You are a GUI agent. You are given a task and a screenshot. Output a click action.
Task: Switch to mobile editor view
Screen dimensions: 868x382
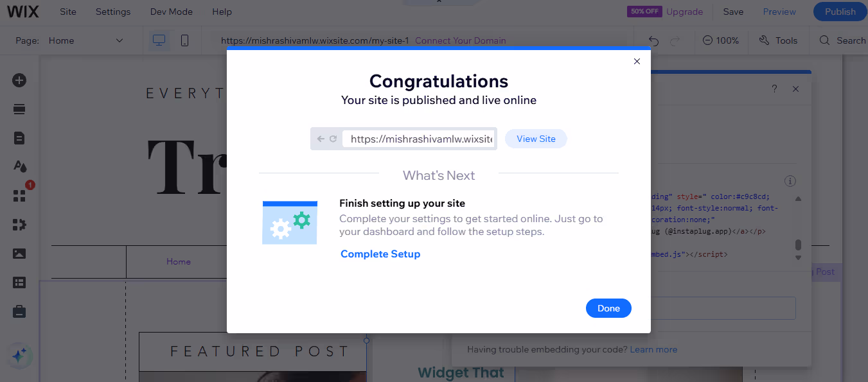[x=186, y=40]
